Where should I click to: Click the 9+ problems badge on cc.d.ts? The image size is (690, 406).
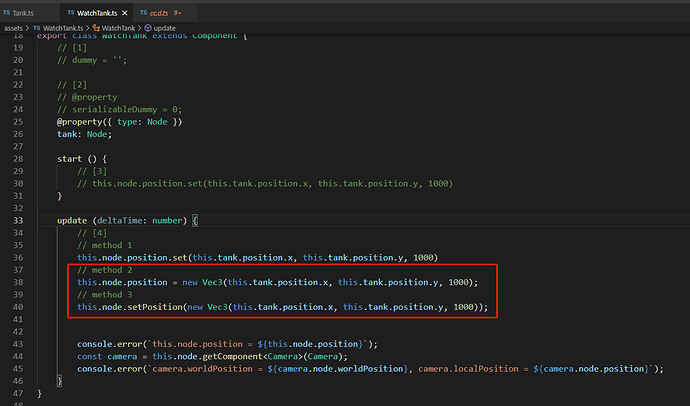click(x=181, y=11)
